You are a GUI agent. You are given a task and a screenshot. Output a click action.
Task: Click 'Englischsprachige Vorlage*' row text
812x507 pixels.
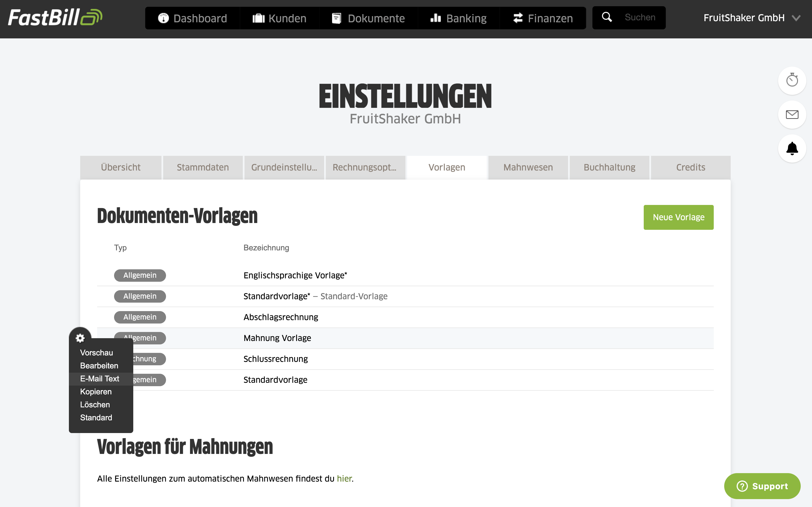click(x=295, y=275)
